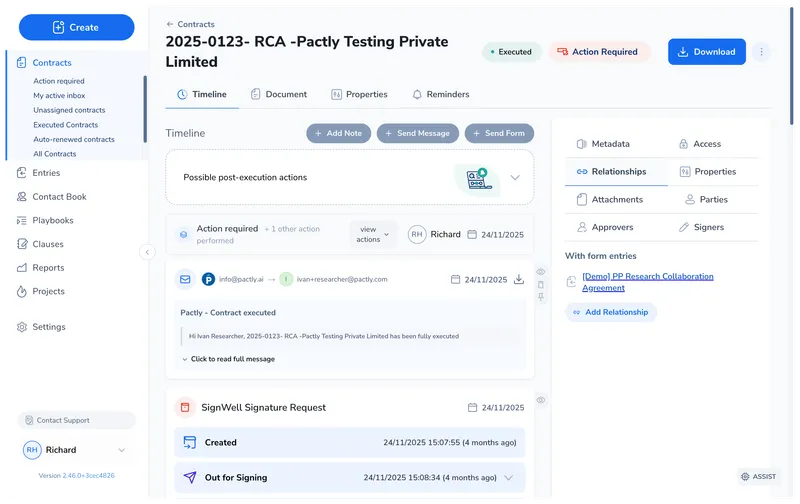Click the trash icon beside the email

click(x=541, y=284)
